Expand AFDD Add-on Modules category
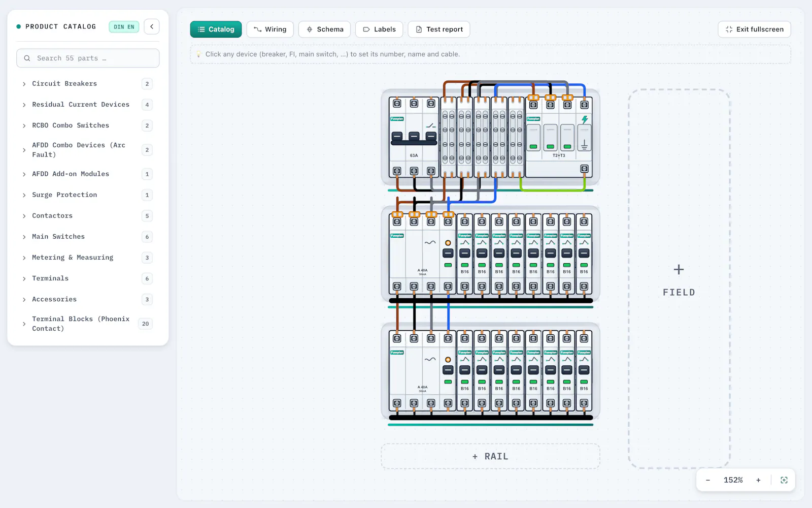The width and height of the screenshot is (812, 508). click(x=88, y=174)
